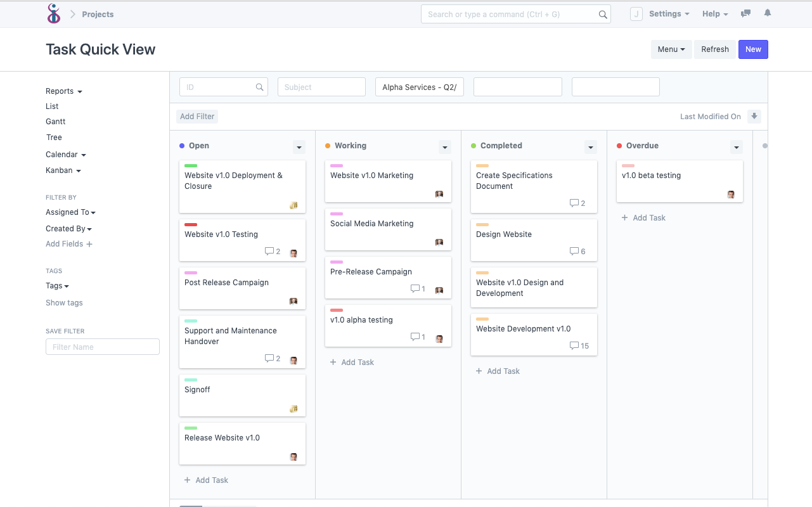Click the chat messages icon in the navbar
The height and width of the screenshot is (507, 812).
click(745, 13)
